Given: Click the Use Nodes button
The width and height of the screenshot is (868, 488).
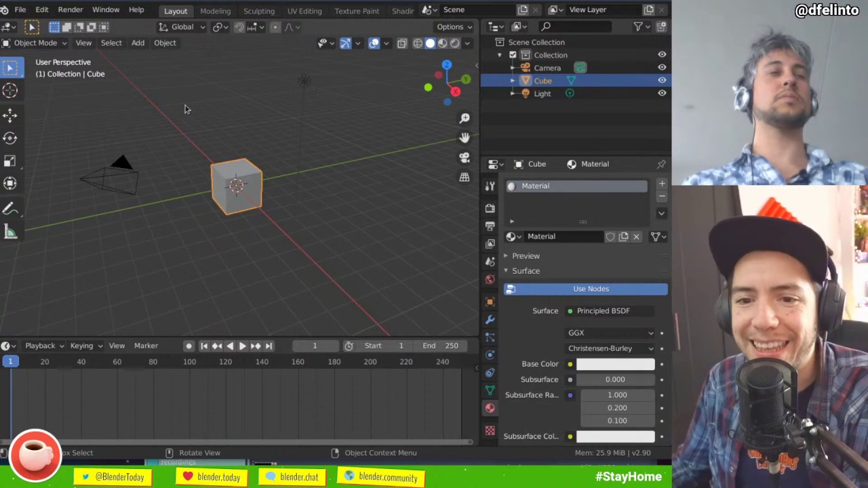Looking at the screenshot, I should [586, 289].
